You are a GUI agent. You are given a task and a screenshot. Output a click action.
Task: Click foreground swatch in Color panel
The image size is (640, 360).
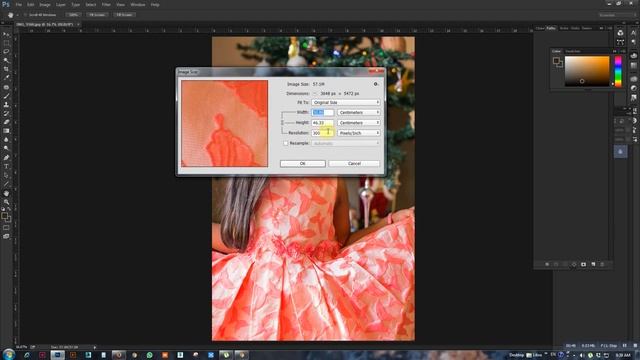[x=556, y=61]
